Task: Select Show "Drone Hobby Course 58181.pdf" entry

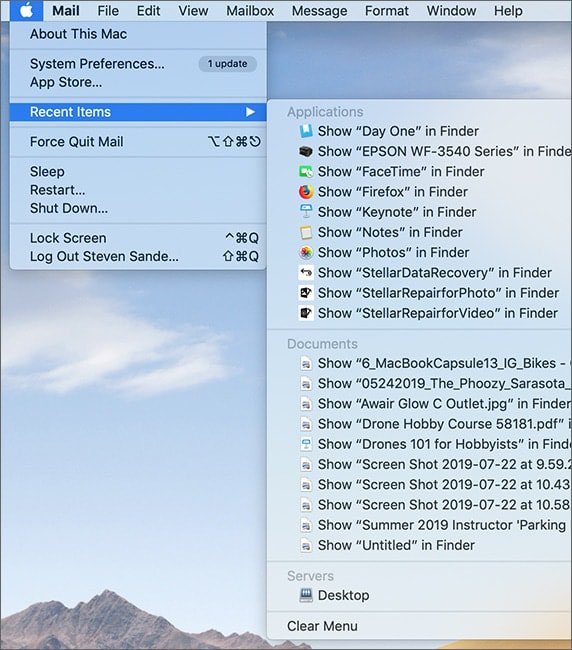Action: tap(419, 424)
